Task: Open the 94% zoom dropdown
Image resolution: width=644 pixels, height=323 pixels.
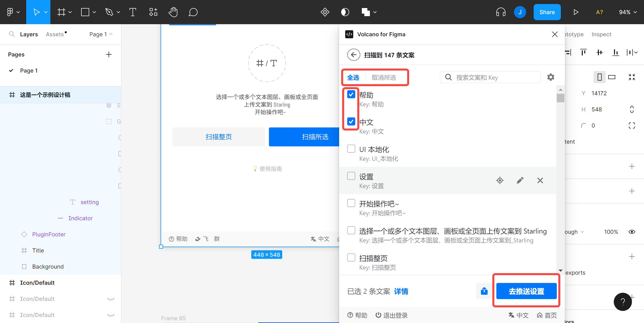Action: pos(628,12)
